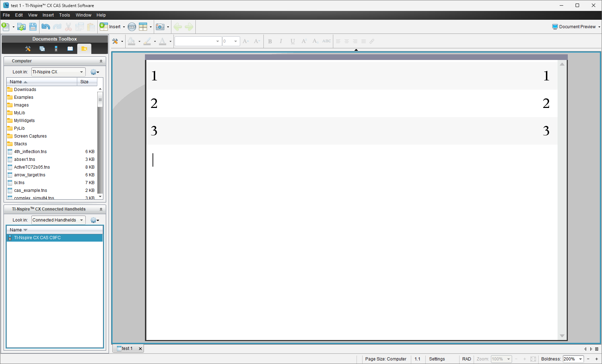The height and width of the screenshot is (364, 602).
Task: Click the Save document floppy disk icon
Action: pos(33,27)
